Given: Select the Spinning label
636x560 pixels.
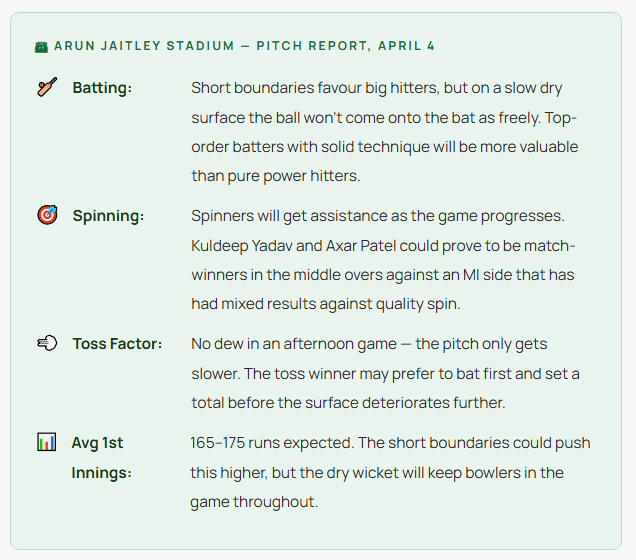Looking at the screenshot, I should tap(108, 215).
